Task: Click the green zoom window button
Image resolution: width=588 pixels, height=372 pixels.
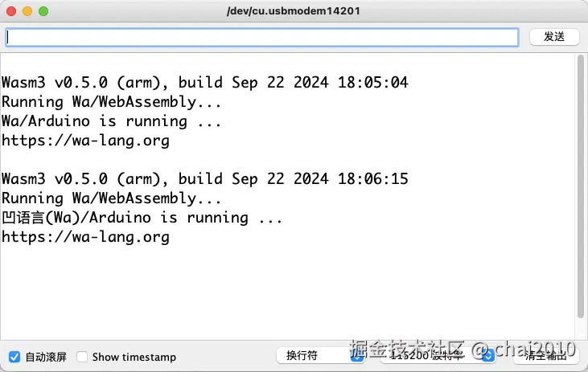Action: pos(43,11)
